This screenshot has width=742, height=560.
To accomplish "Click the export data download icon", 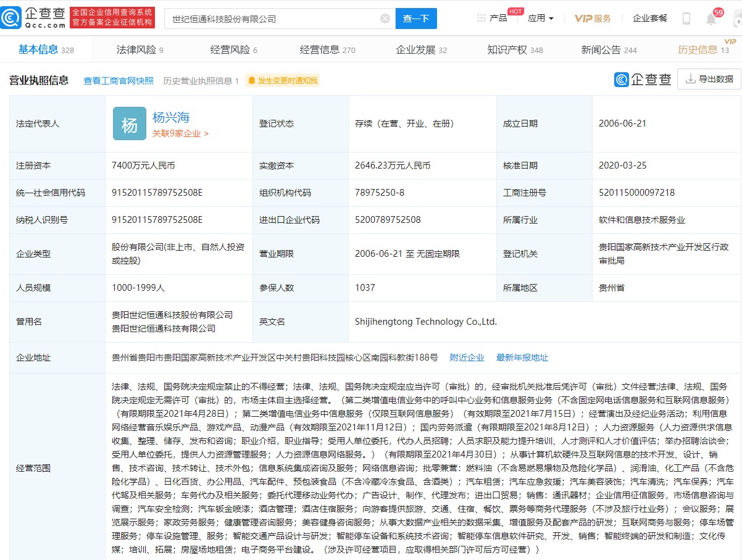I will click(x=690, y=79).
